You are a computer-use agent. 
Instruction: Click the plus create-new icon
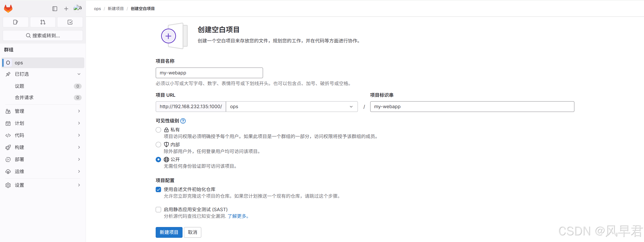click(x=66, y=9)
